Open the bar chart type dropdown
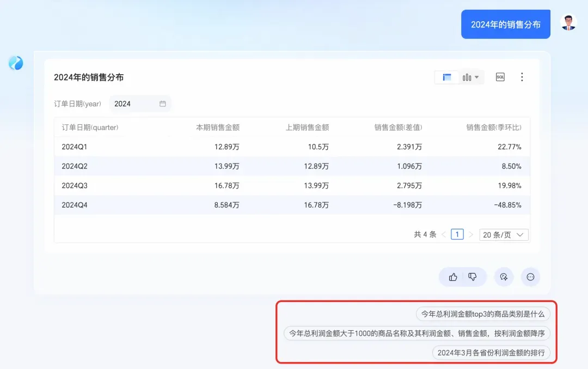Image resolution: width=588 pixels, height=369 pixels. tap(470, 77)
